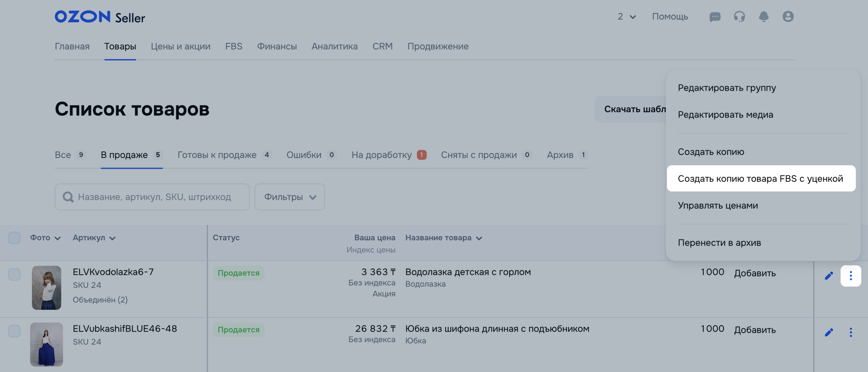Screen dimensions: 868x372
Task: Click the ELVKvodolazka6-7 article text
Action: tap(113, 272)
